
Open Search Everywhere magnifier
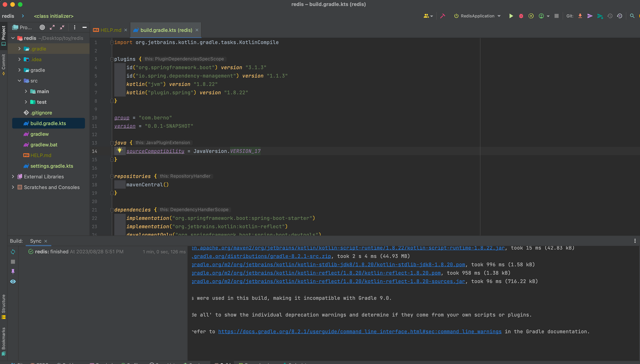point(632,16)
